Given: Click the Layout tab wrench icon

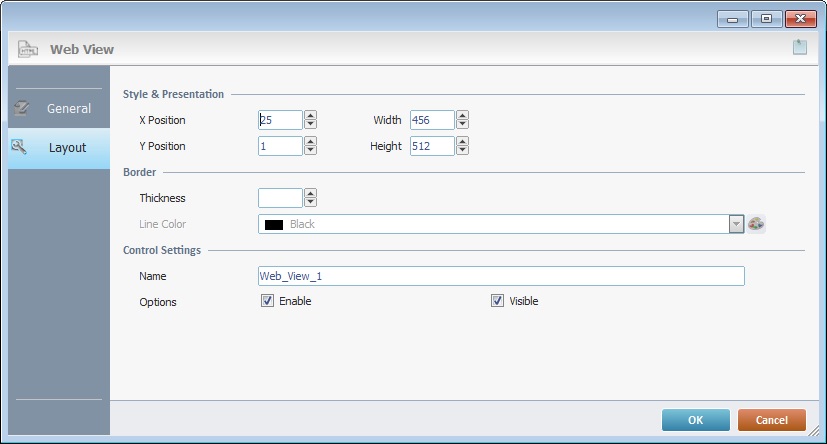Looking at the screenshot, I should coord(19,147).
